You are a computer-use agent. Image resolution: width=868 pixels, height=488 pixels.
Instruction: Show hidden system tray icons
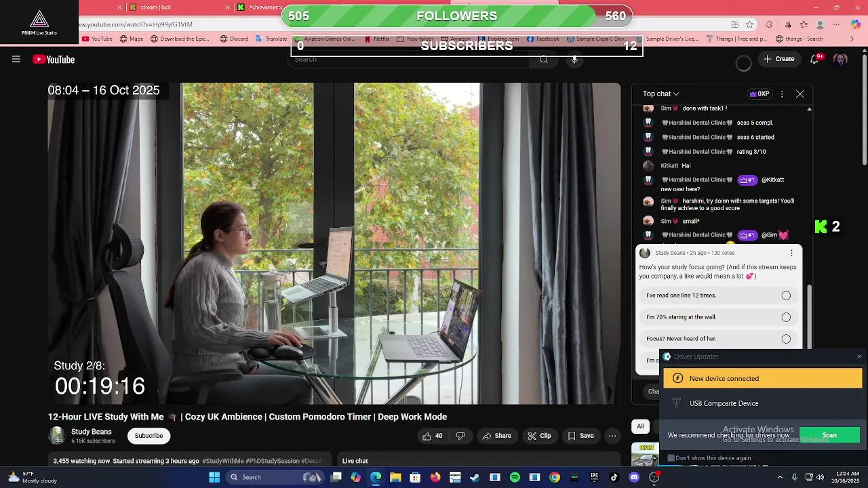[x=780, y=477]
